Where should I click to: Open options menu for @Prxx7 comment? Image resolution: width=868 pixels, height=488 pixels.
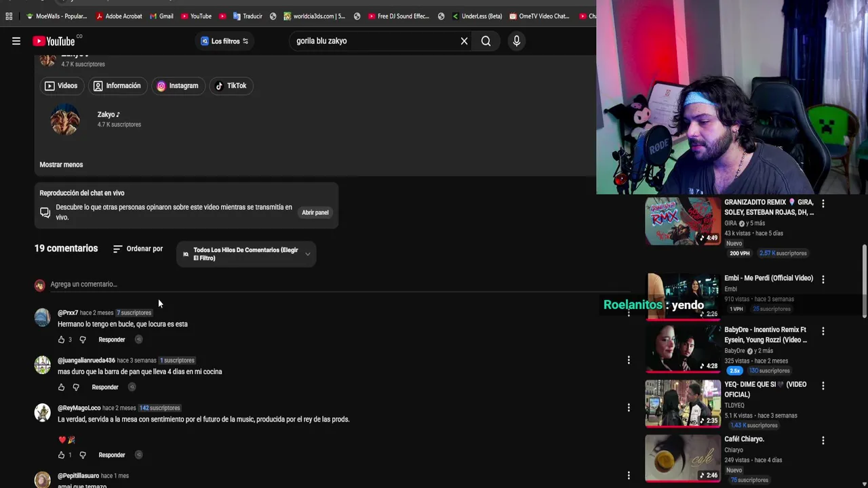click(629, 312)
